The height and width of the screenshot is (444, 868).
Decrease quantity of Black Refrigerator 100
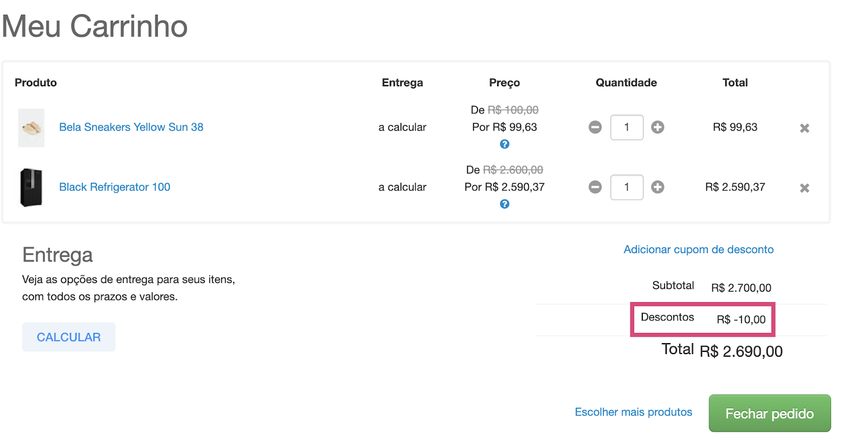pos(595,187)
